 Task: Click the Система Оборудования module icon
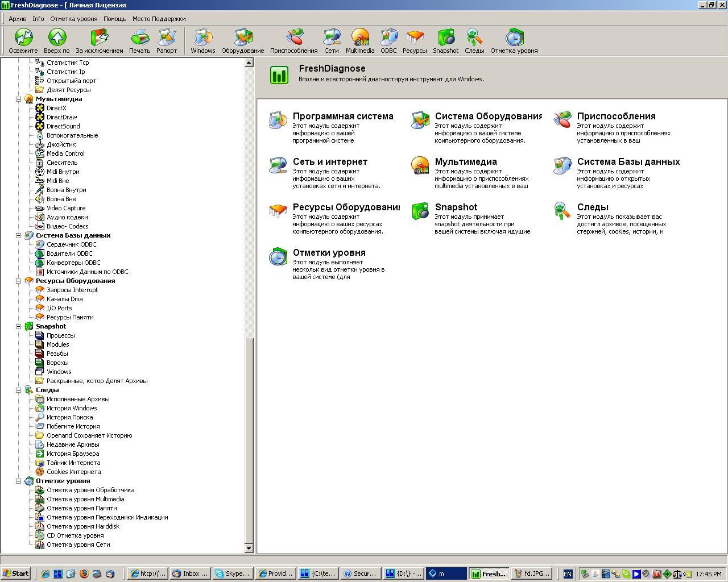tap(420, 120)
